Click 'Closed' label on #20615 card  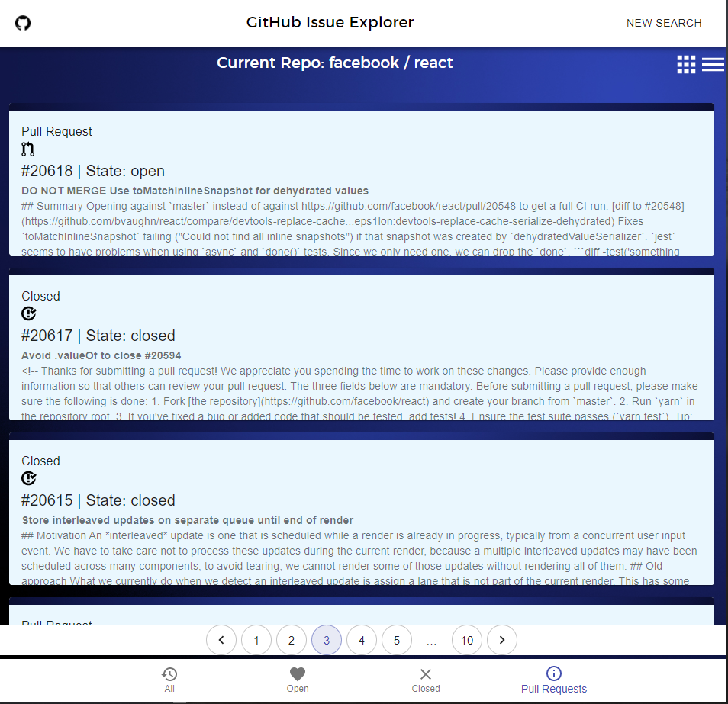(41, 461)
